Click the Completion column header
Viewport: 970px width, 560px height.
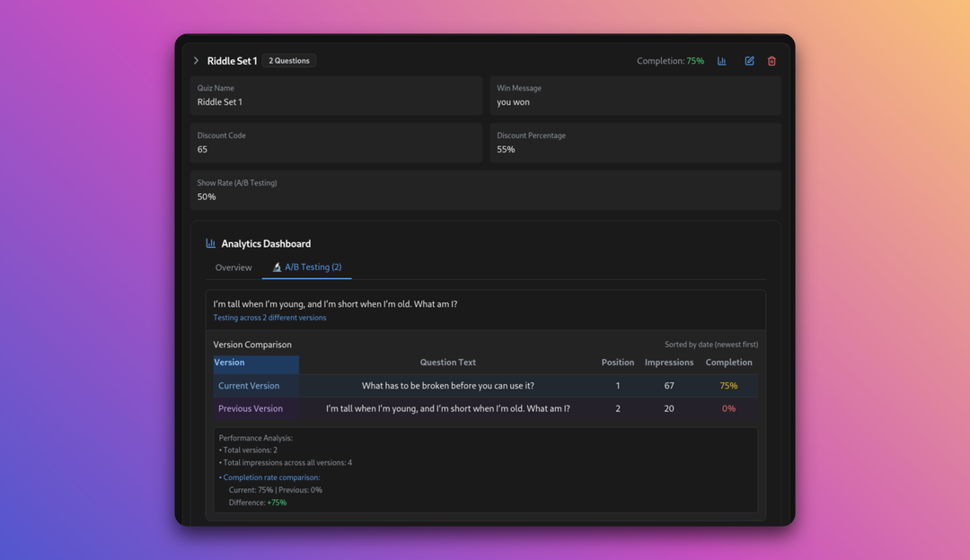pos(728,363)
